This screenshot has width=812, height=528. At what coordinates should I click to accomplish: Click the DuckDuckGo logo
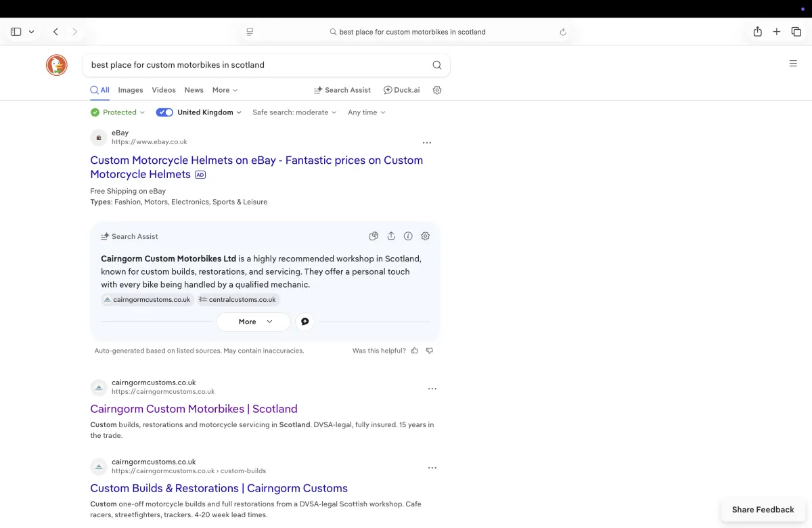pos(57,65)
